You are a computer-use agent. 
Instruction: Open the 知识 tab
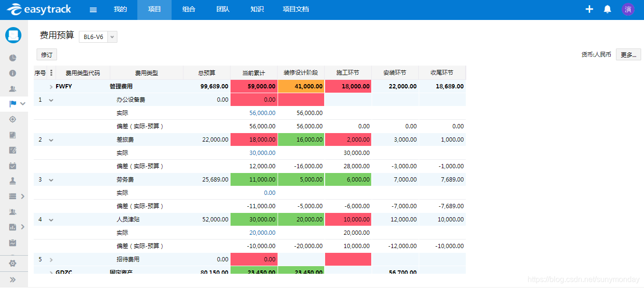[257, 10]
